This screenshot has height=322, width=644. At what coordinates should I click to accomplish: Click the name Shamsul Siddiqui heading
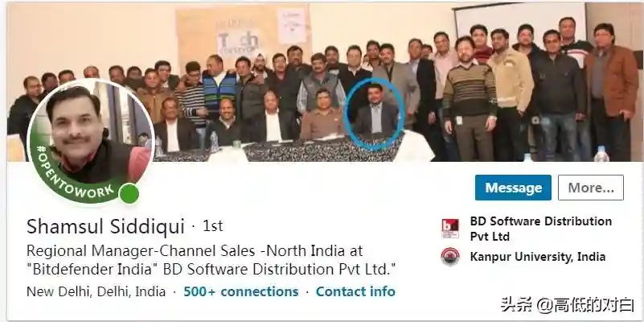105,226
